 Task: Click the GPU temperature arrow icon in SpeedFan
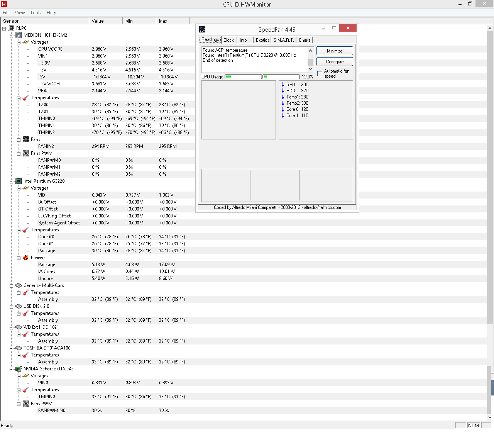tap(283, 85)
